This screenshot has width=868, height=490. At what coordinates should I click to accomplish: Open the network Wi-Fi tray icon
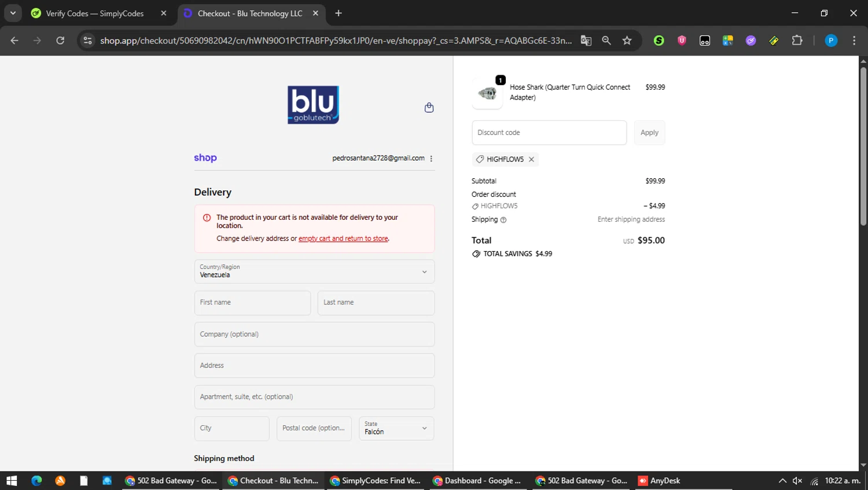click(814, 481)
